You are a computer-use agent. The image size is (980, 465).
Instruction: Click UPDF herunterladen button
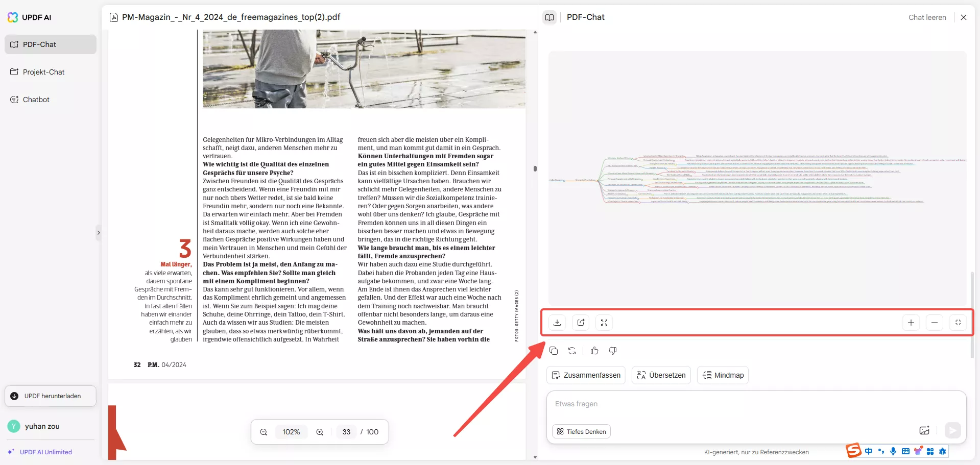click(x=51, y=396)
